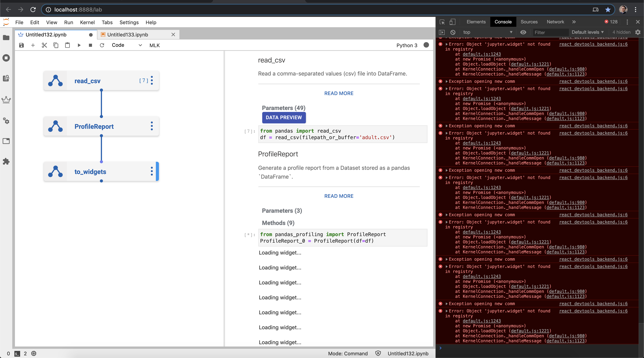644x358 pixels.
Task: Toggle the DevTools device toolbar icon
Action: click(453, 22)
